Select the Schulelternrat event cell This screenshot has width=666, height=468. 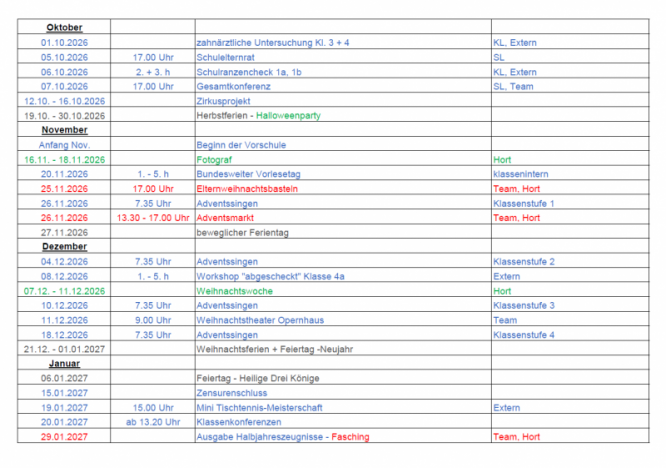[x=226, y=57]
